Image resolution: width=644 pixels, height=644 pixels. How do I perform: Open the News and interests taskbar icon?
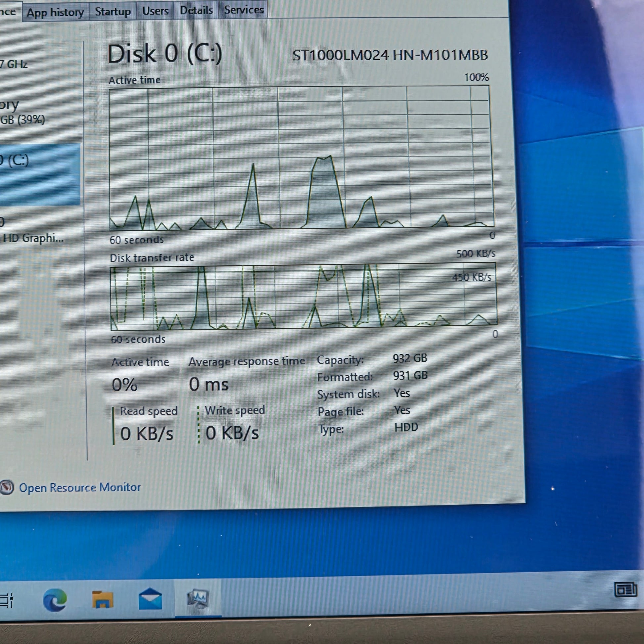[x=625, y=590]
